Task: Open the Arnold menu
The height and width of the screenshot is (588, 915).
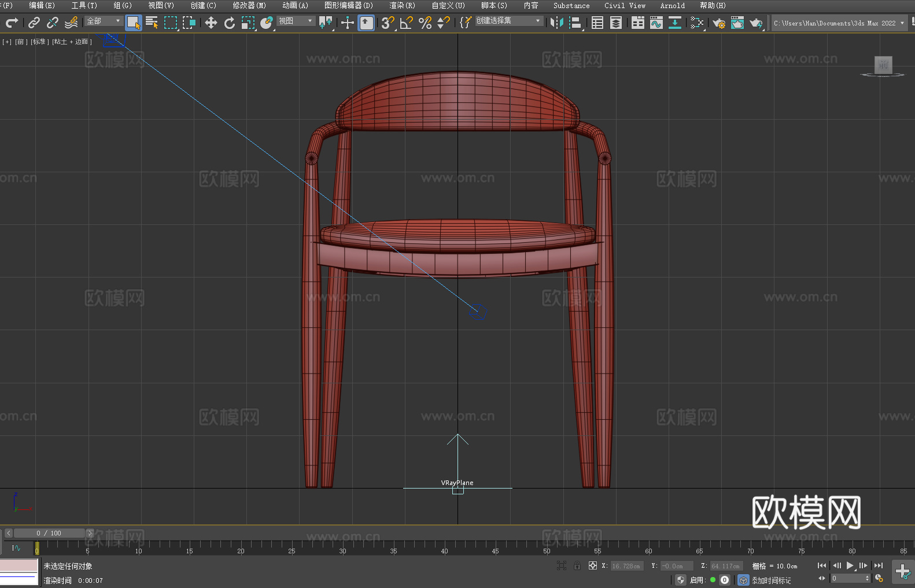Action: click(672, 5)
